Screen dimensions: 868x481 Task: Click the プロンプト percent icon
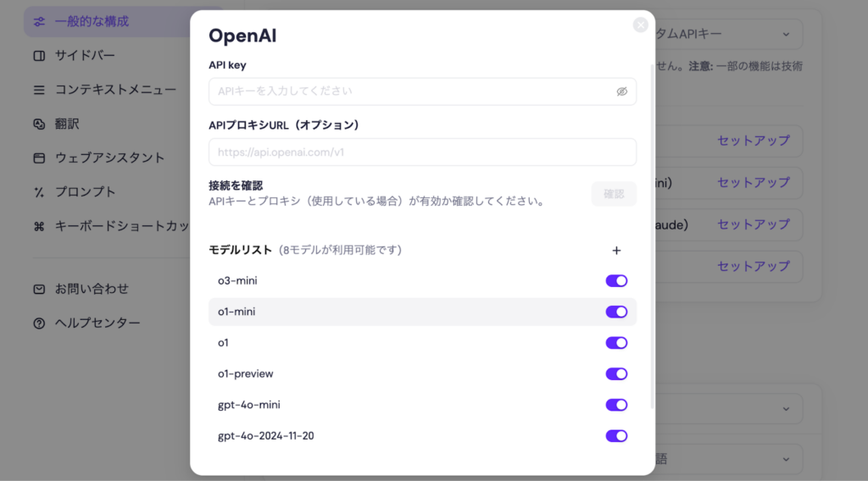point(39,192)
